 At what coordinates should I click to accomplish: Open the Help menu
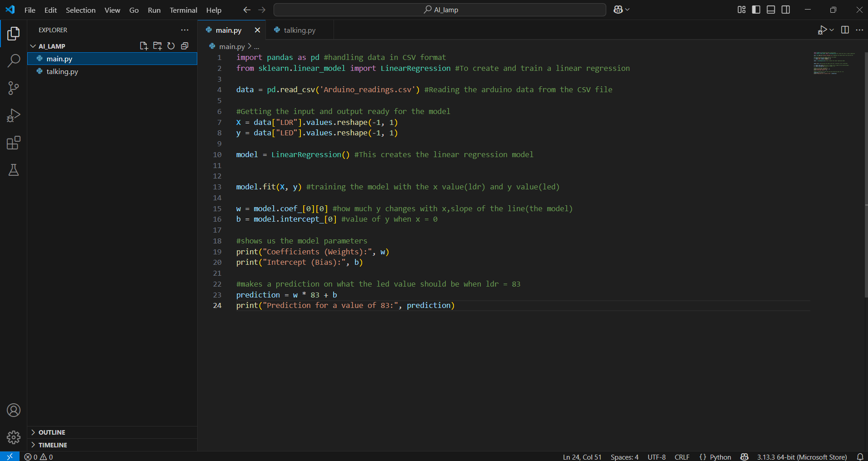pyautogui.click(x=214, y=10)
